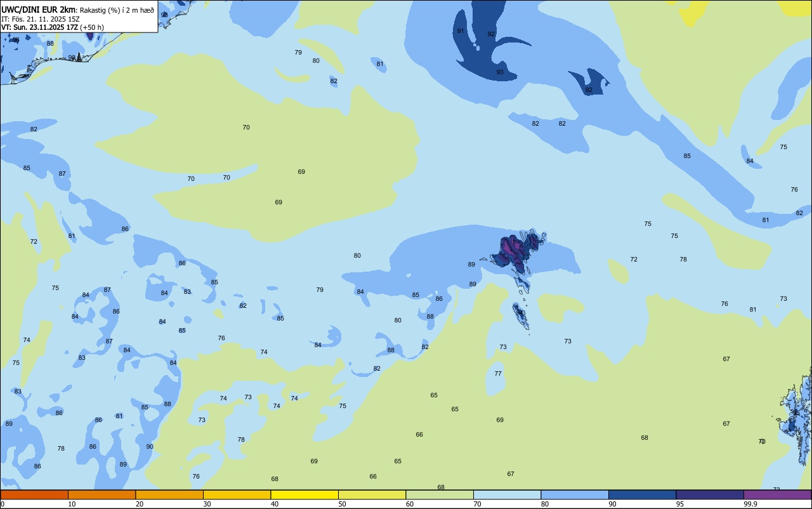Select the 20–30 amber legend swatch
The height and width of the screenshot is (509, 812).
pyautogui.click(x=169, y=494)
